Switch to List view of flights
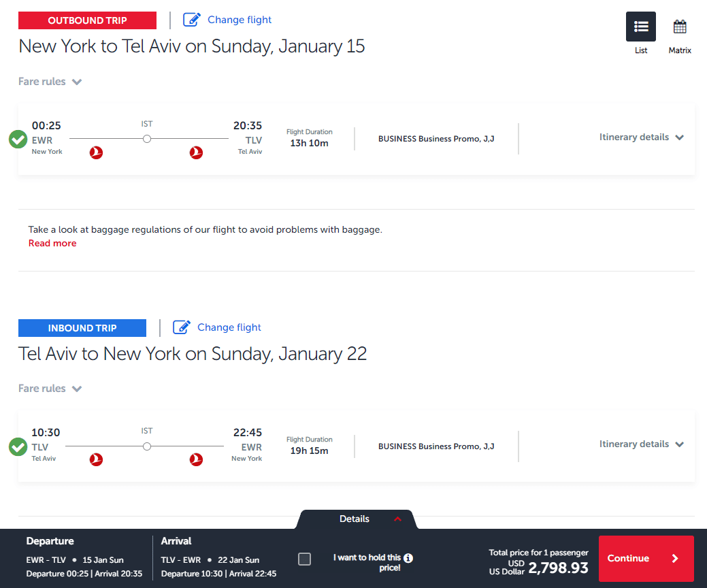707x588 pixels. (x=640, y=26)
